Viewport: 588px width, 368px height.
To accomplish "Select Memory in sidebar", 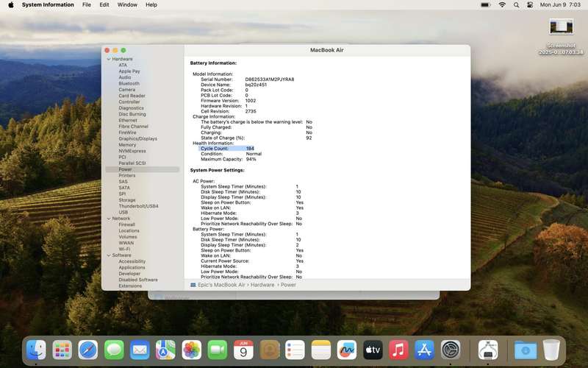I will pyautogui.click(x=127, y=145).
